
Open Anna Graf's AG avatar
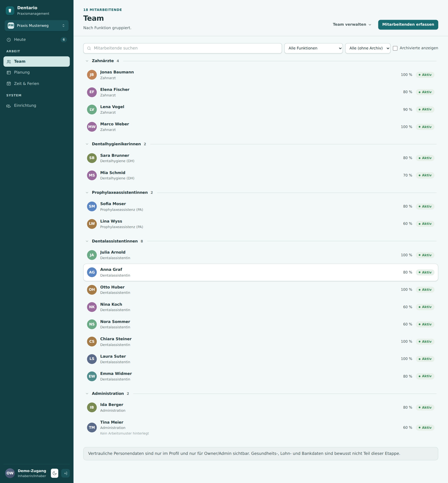click(x=92, y=272)
